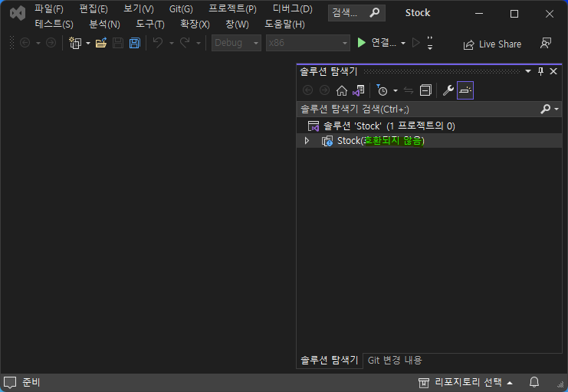This screenshot has width=568, height=392.
Task: Open the 도움말(H) menu
Action: pyautogui.click(x=284, y=24)
